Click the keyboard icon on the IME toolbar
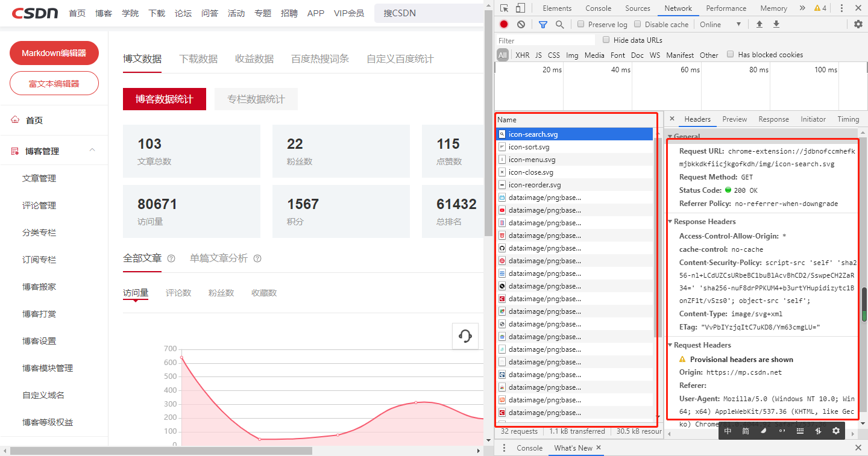The image size is (868, 456). pos(799,431)
